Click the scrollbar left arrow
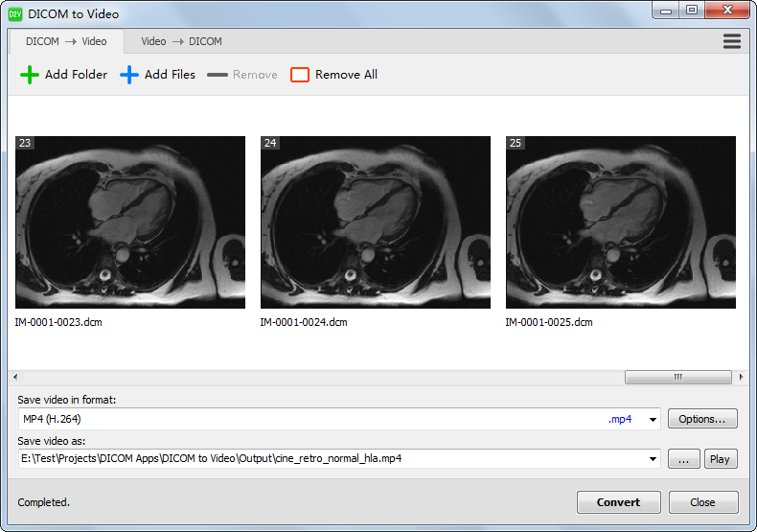Screen dimensions: 757x532 click(x=14, y=378)
